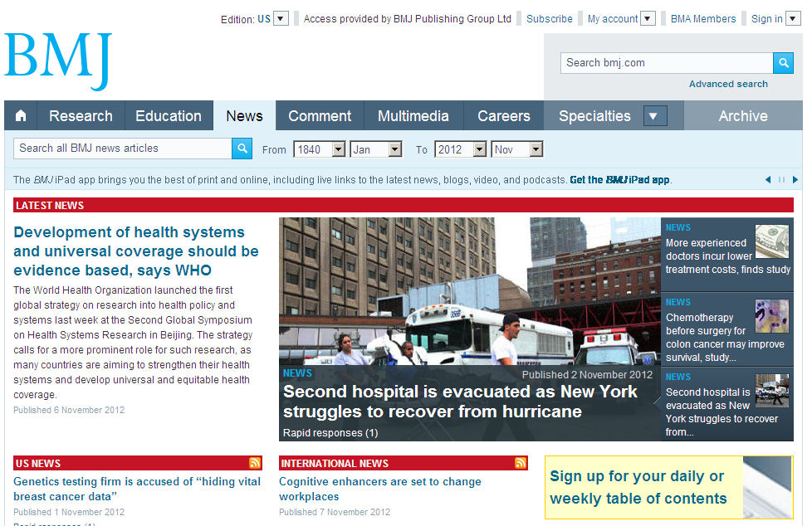
Task: Open the From year 1840 dropdown
Action: coord(338,150)
